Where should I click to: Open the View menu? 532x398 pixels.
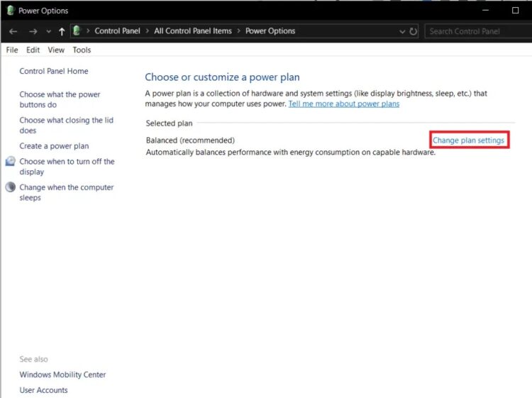pos(56,50)
